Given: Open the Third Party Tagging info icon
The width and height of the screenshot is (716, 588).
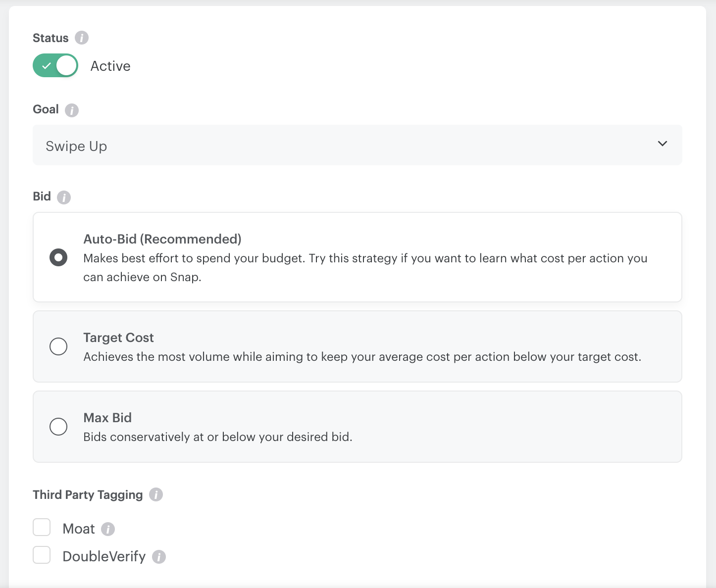Looking at the screenshot, I should [156, 494].
